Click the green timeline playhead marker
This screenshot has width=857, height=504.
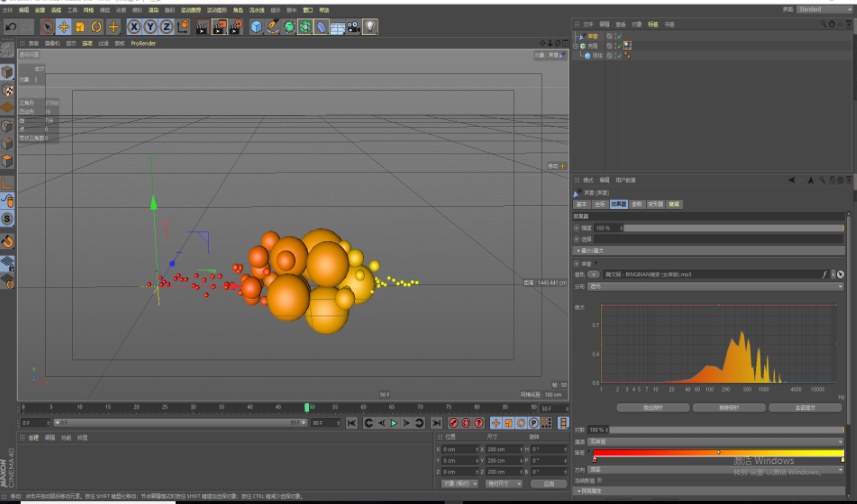pyautogui.click(x=307, y=407)
